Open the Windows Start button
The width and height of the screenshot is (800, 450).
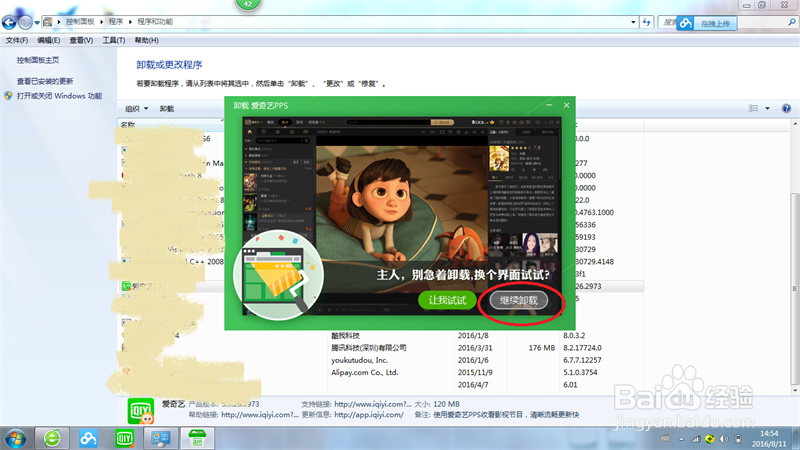click(x=15, y=439)
